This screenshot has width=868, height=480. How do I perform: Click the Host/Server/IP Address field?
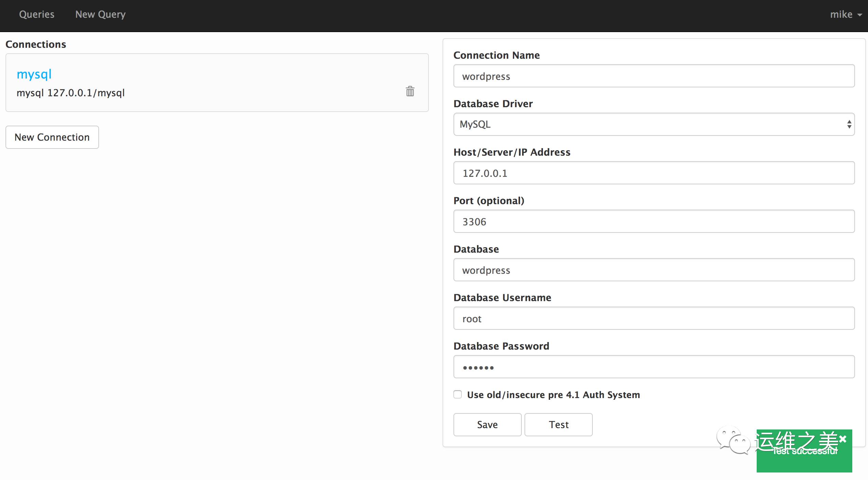(654, 173)
